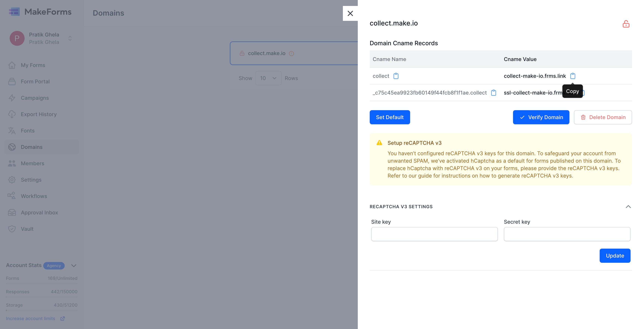This screenshot has height=329, width=644.
Task: Click the Campaigns lightning icon
Action: (x=12, y=98)
